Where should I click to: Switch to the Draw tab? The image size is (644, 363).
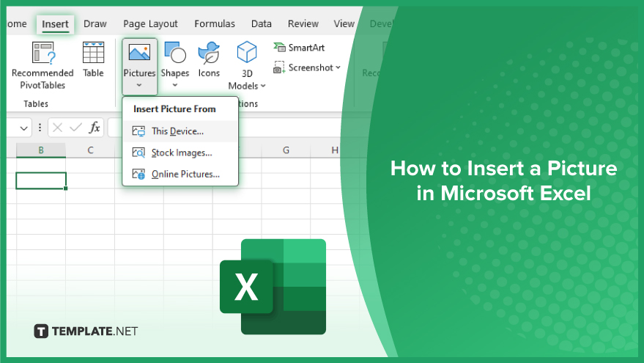(95, 24)
